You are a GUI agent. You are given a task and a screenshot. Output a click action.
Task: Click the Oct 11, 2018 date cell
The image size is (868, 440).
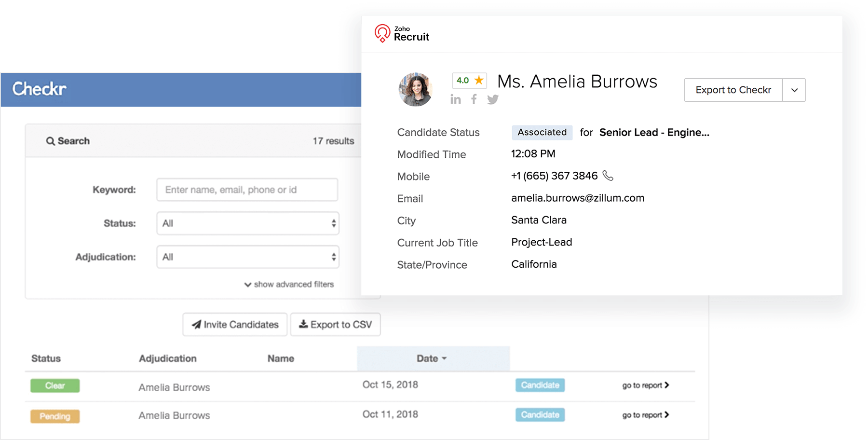point(390,414)
